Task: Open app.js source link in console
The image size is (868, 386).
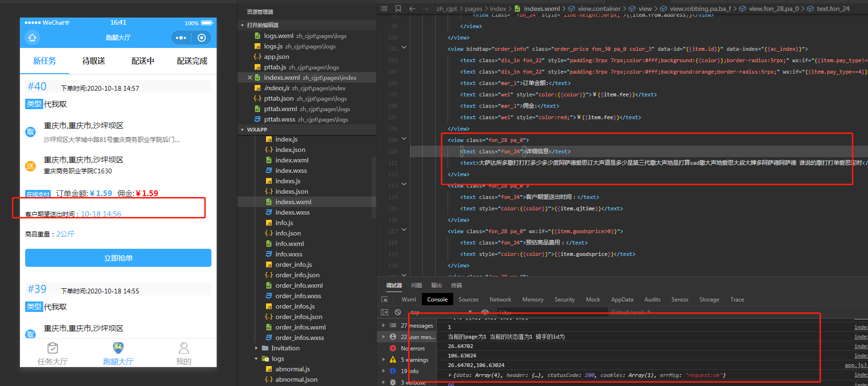Action: pyautogui.click(x=856, y=365)
